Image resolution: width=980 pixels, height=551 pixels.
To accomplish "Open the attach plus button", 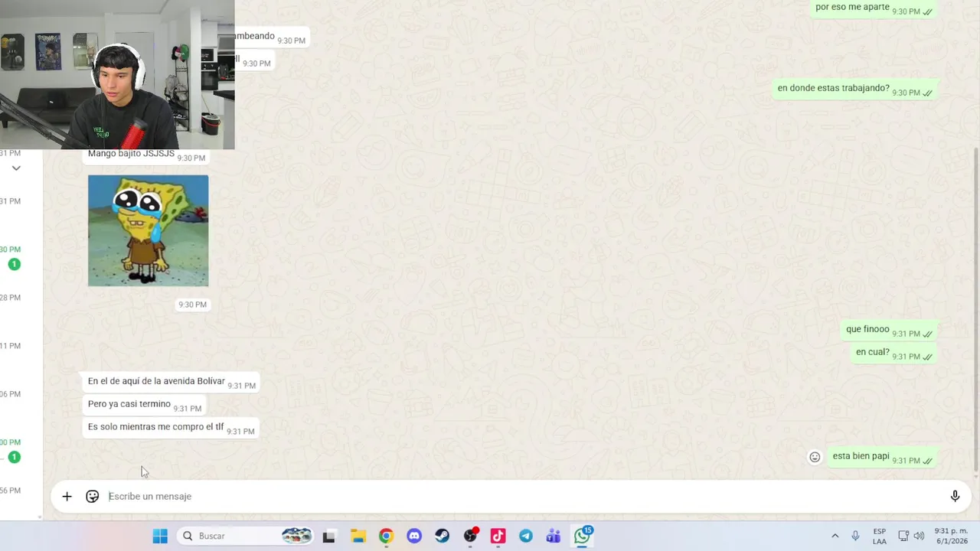I will pyautogui.click(x=67, y=497).
